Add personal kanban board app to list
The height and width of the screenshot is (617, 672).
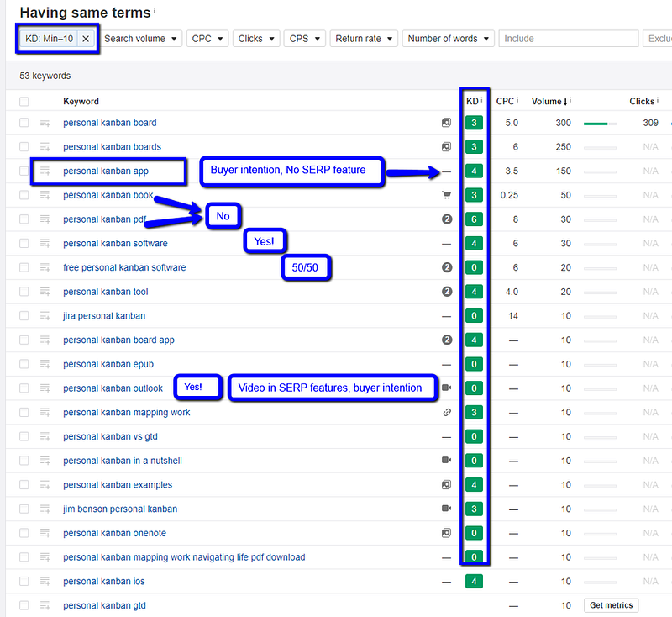pyautogui.click(x=45, y=340)
